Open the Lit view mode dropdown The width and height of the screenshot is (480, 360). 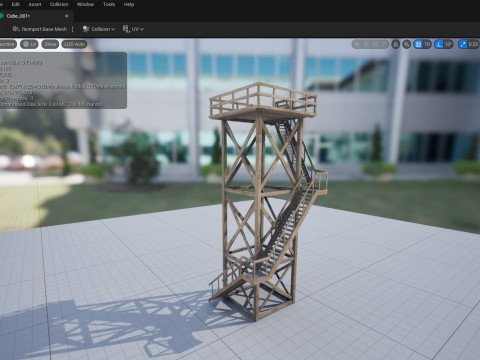pyautogui.click(x=29, y=44)
